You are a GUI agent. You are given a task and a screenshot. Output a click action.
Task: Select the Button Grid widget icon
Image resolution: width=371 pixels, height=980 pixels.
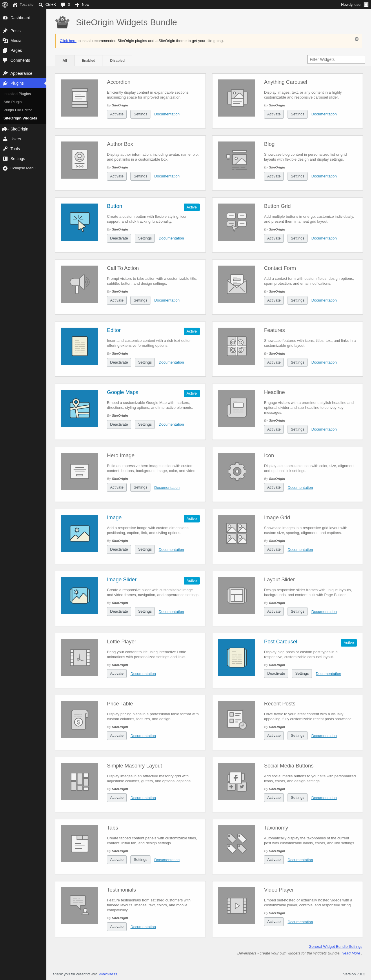tap(237, 222)
